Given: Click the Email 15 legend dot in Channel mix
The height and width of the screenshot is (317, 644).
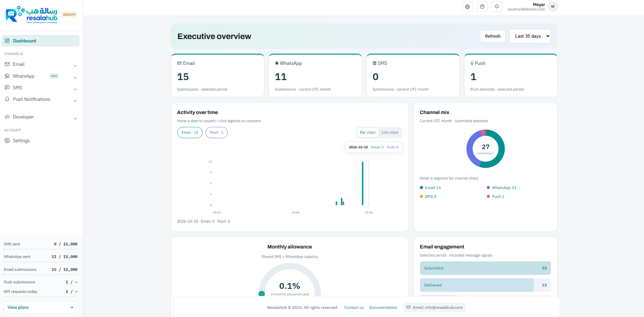Looking at the screenshot, I should 421,188.
